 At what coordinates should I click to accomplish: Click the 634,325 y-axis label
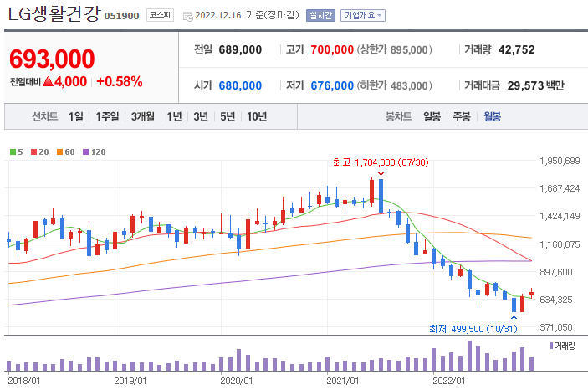pos(556,300)
